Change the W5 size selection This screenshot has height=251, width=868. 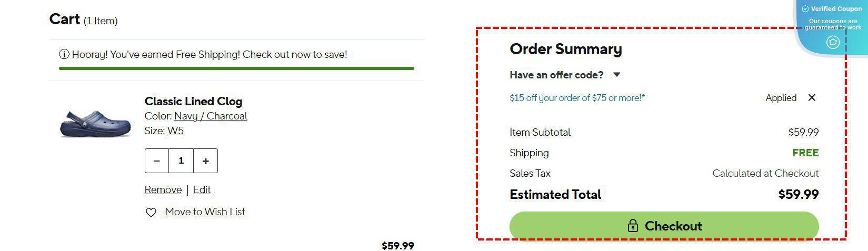pyautogui.click(x=175, y=131)
